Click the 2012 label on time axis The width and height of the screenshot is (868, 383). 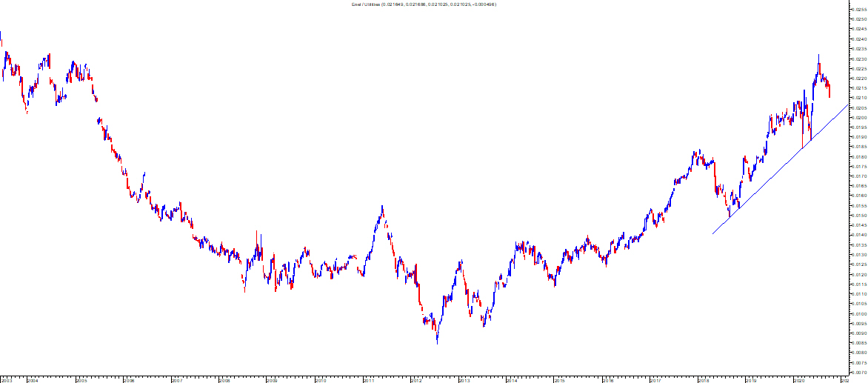tap(416, 380)
